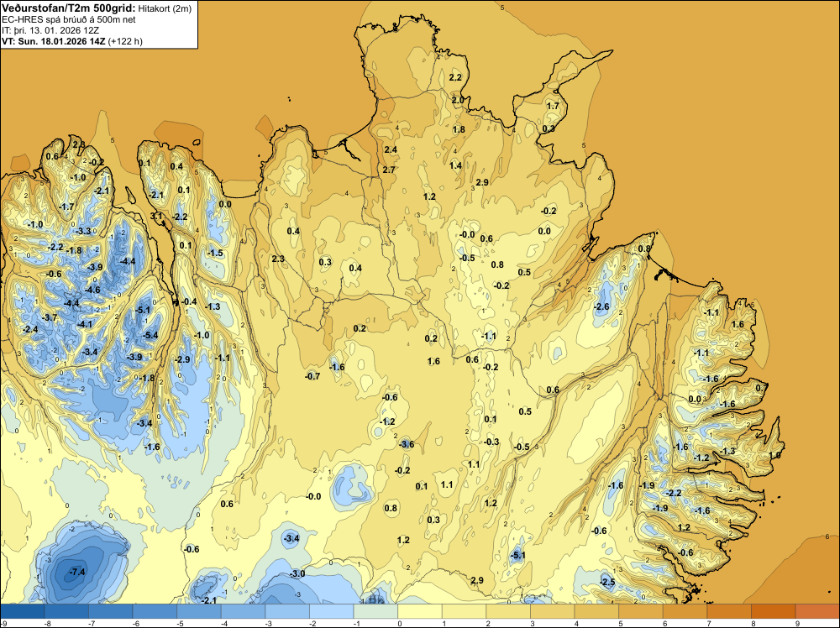The width and height of the screenshot is (840, 628).
Task: Click the '-8' label on the colour scale
Action: [x=47, y=624]
